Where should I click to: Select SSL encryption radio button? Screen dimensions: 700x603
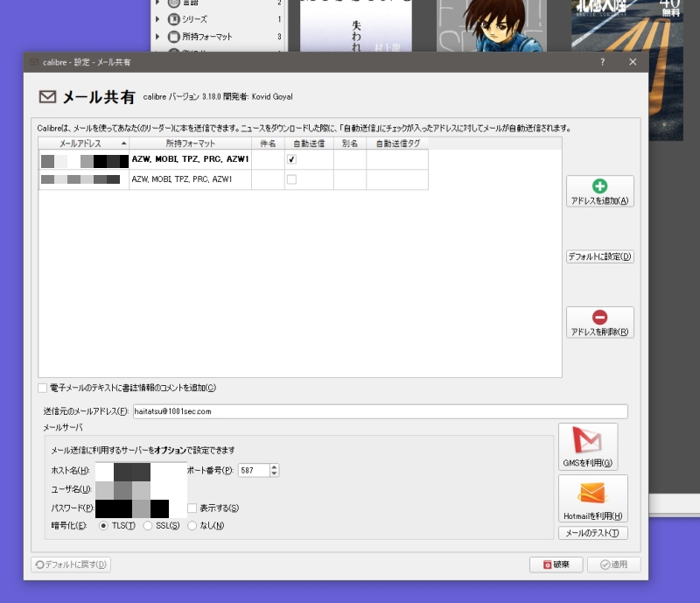click(x=148, y=525)
